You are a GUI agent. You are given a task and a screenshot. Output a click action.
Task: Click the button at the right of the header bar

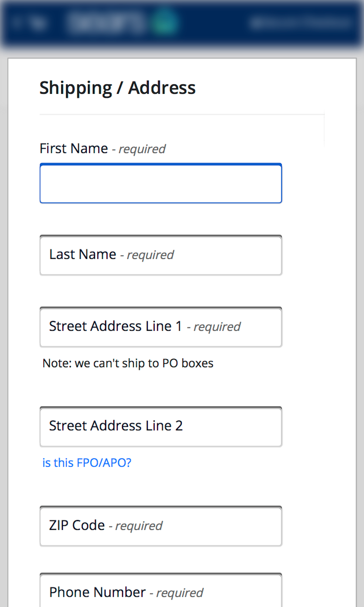300,22
